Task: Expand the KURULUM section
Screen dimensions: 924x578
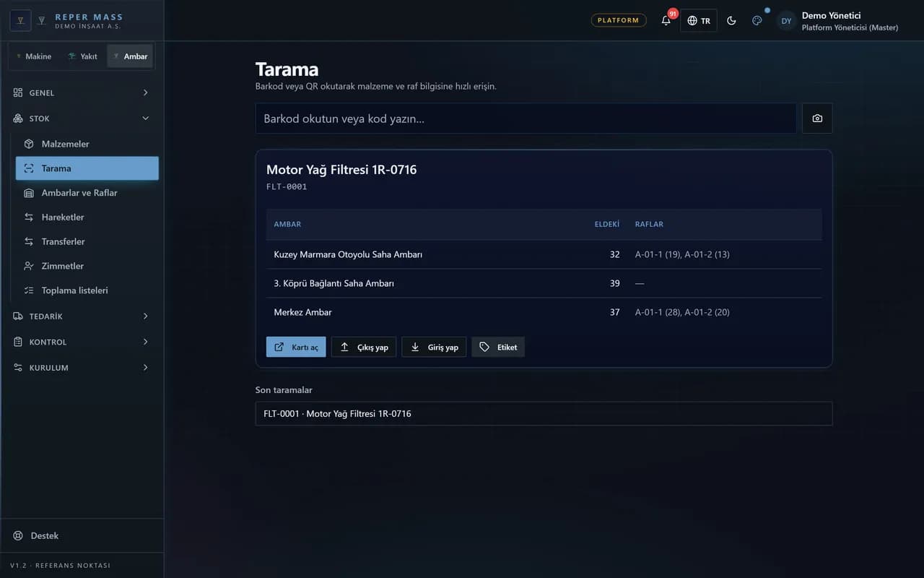Action: tap(82, 368)
